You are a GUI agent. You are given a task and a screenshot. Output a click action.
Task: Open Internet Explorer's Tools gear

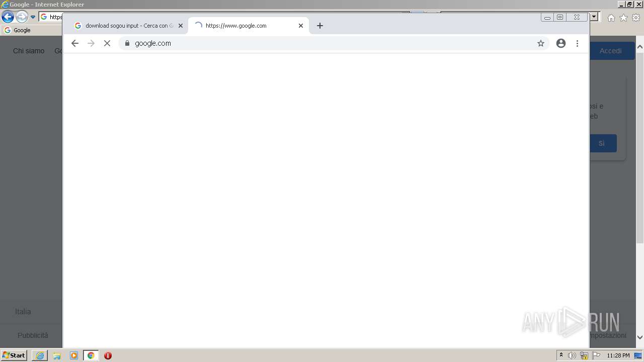[x=636, y=18]
